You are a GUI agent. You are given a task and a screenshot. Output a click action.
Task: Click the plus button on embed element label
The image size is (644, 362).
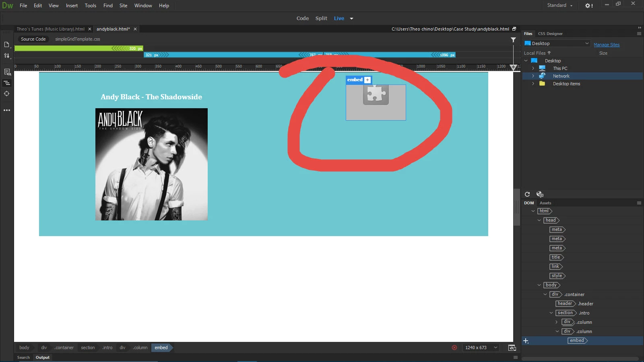point(367,80)
